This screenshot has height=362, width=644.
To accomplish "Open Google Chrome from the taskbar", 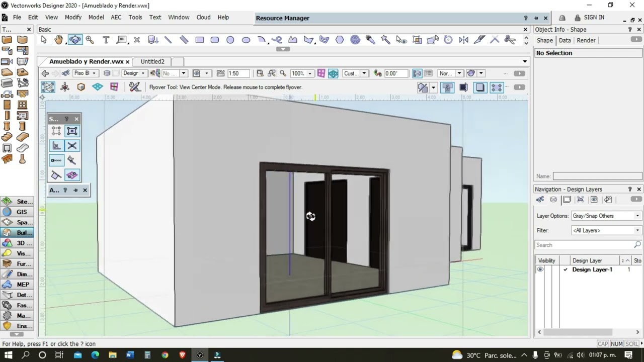I will pyautogui.click(x=165, y=355).
